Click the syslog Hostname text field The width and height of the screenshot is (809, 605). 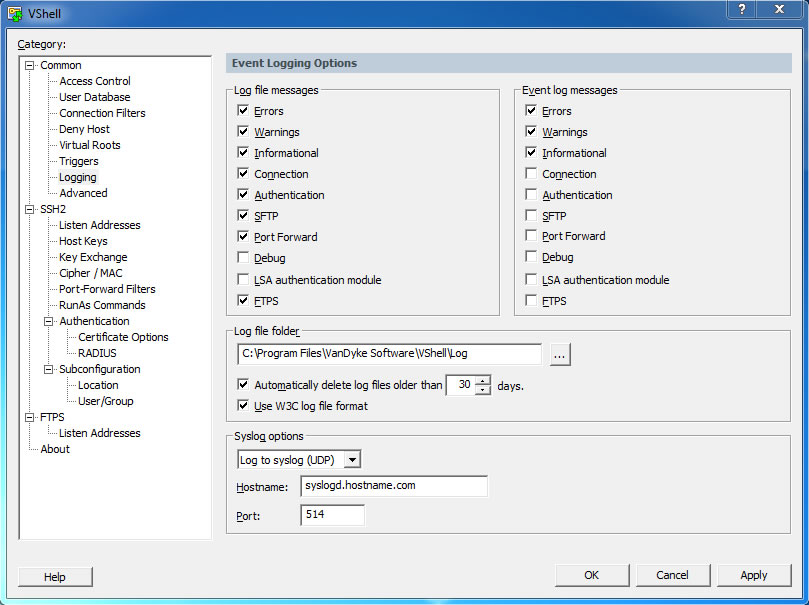(x=393, y=486)
